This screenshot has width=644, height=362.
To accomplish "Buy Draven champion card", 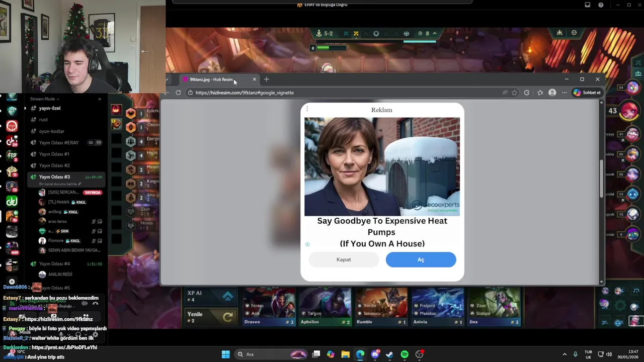I will click(269, 306).
